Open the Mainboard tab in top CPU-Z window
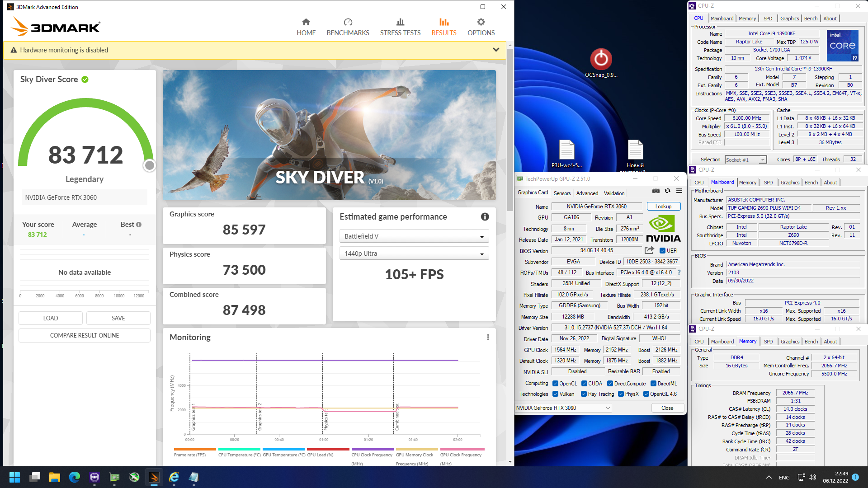Screen dimensions: 868x488 (722, 19)
